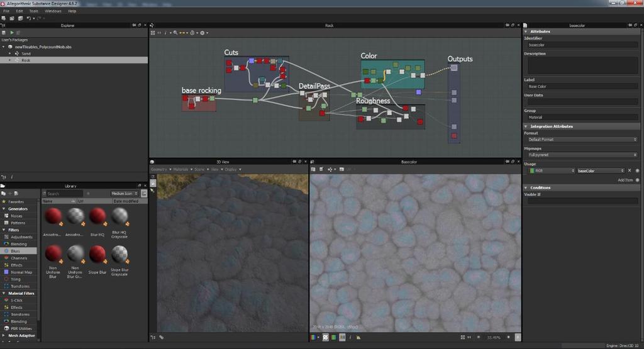The width and height of the screenshot is (644, 349).
Task: Click the green channel icon in 2D view
Action: [x=333, y=337]
